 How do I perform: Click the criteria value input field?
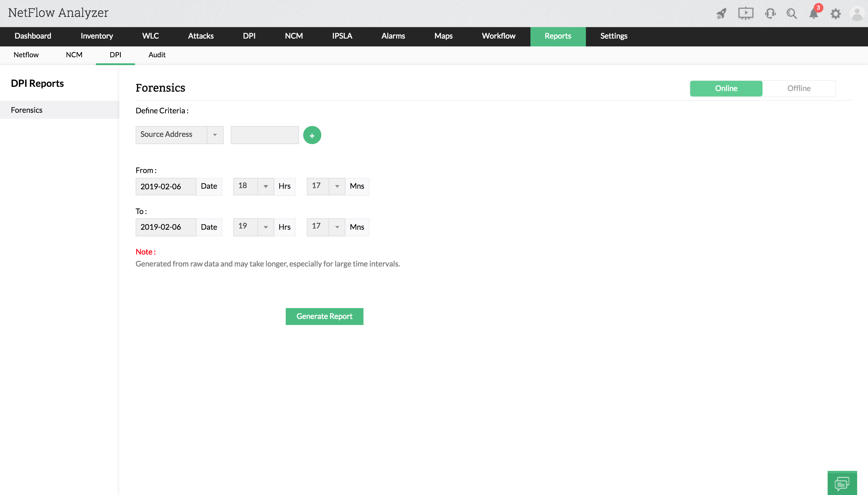(264, 135)
